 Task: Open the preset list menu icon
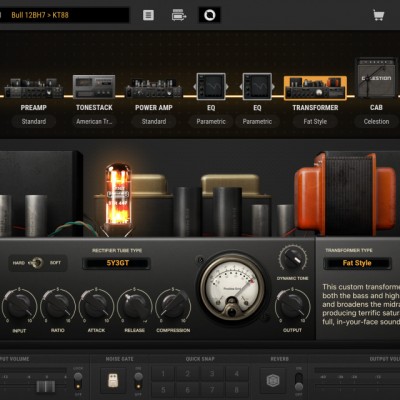click(x=148, y=15)
